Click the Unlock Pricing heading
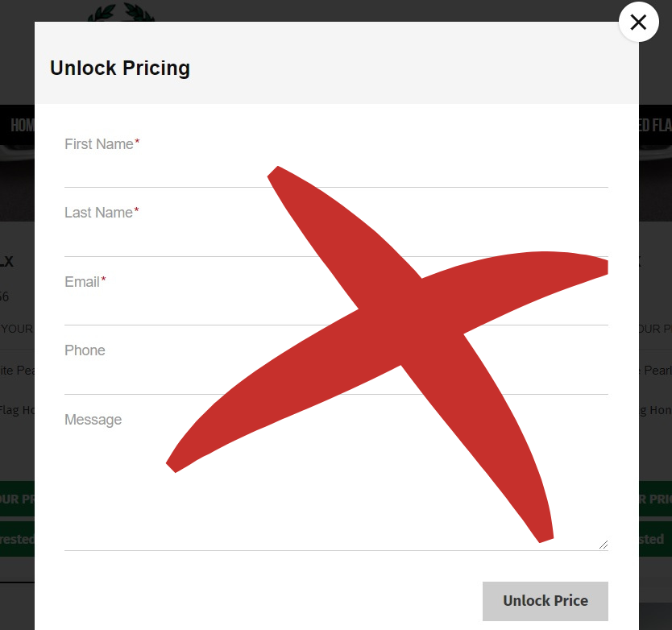This screenshot has height=630, width=672. [x=120, y=68]
